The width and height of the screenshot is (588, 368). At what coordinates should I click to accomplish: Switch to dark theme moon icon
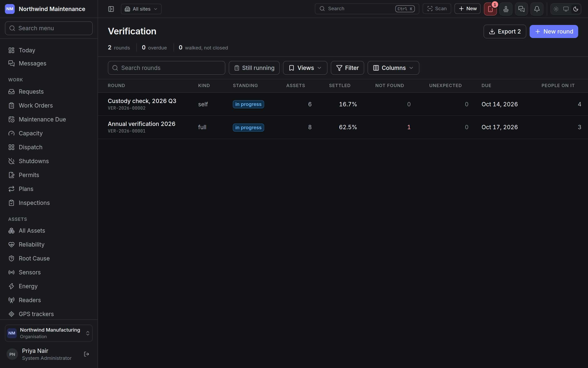pos(576,9)
